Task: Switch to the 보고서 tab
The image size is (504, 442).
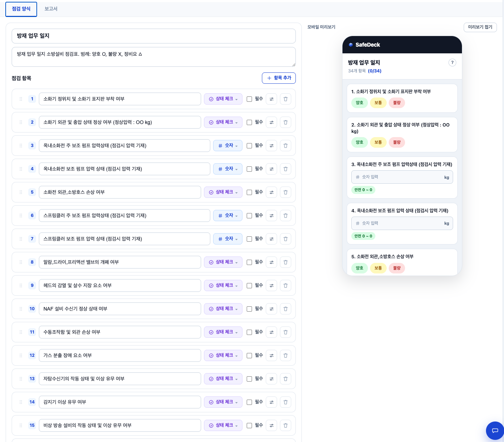Action: [x=51, y=9]
